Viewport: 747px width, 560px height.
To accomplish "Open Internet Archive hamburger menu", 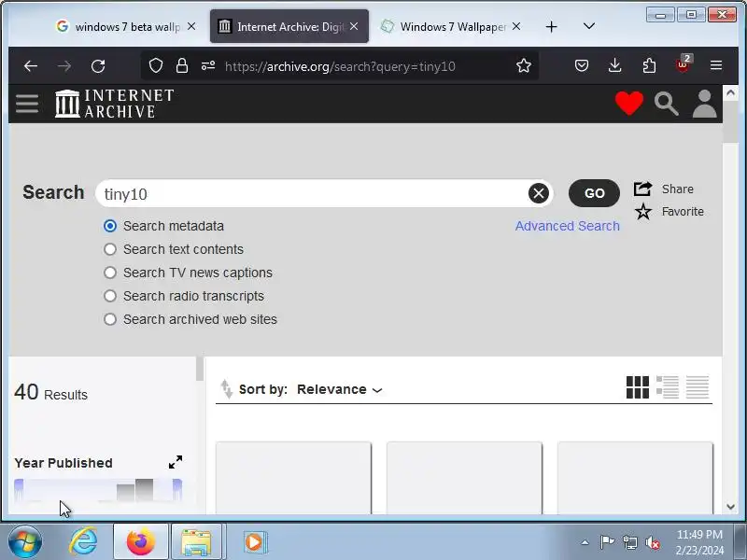I will (x=27, y=104).
